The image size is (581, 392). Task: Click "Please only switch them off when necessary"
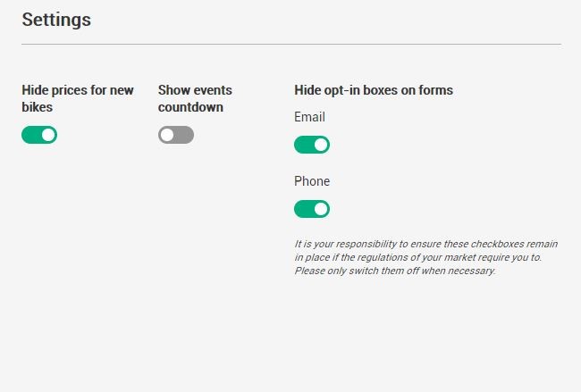pyautogui.click(x=394, y=270)
